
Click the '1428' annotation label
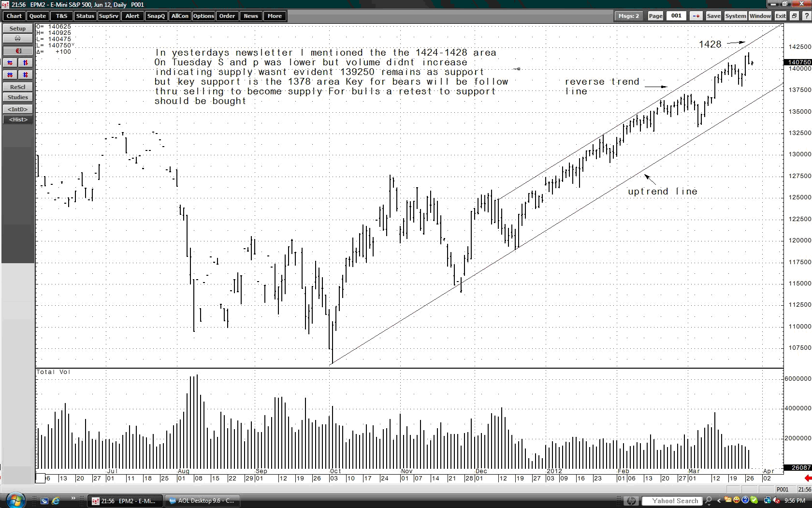(x=710, y=45)
